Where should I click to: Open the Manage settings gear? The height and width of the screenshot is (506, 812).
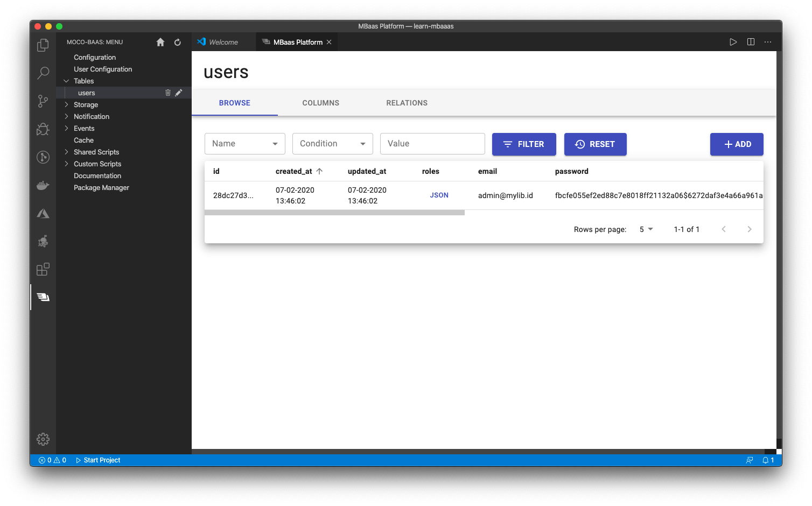[x=43, y=439]
